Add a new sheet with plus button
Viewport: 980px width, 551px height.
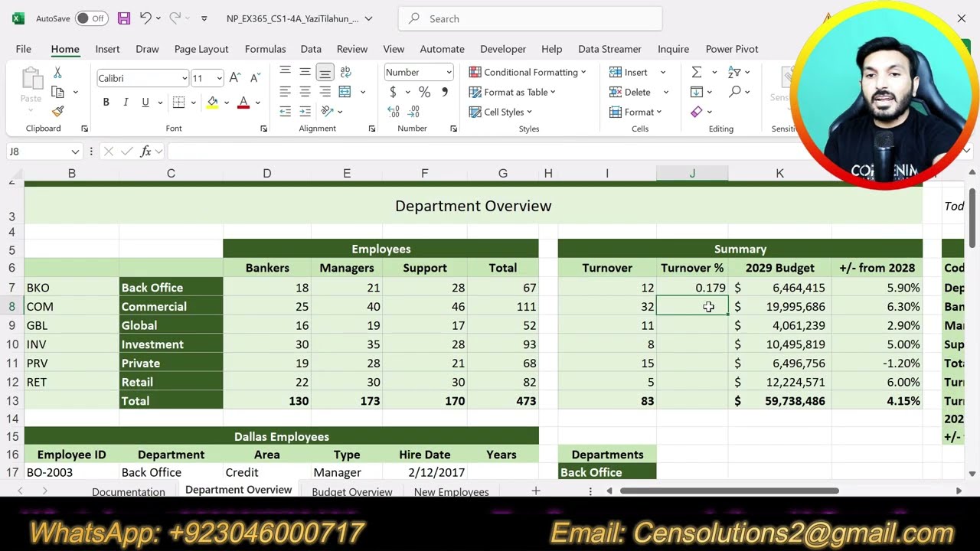coord(536,491)
